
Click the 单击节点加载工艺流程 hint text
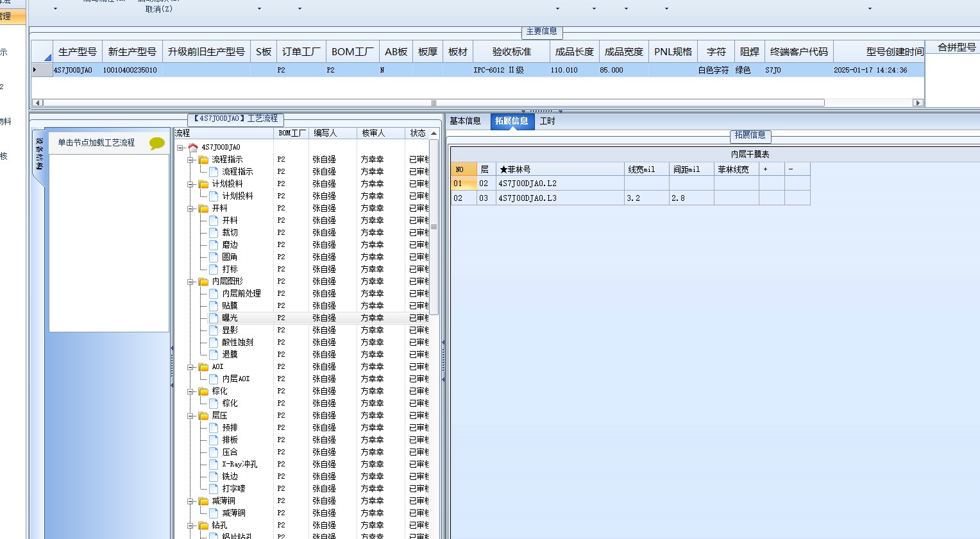tap(96, 143)
